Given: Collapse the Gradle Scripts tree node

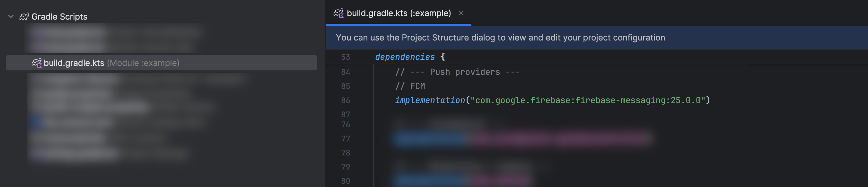Looking at the screenshot, I should click(11, 16).
